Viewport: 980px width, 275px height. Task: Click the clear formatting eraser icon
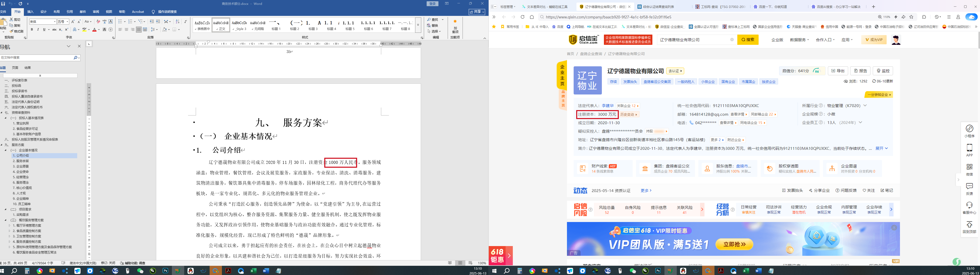click(98, 22)
